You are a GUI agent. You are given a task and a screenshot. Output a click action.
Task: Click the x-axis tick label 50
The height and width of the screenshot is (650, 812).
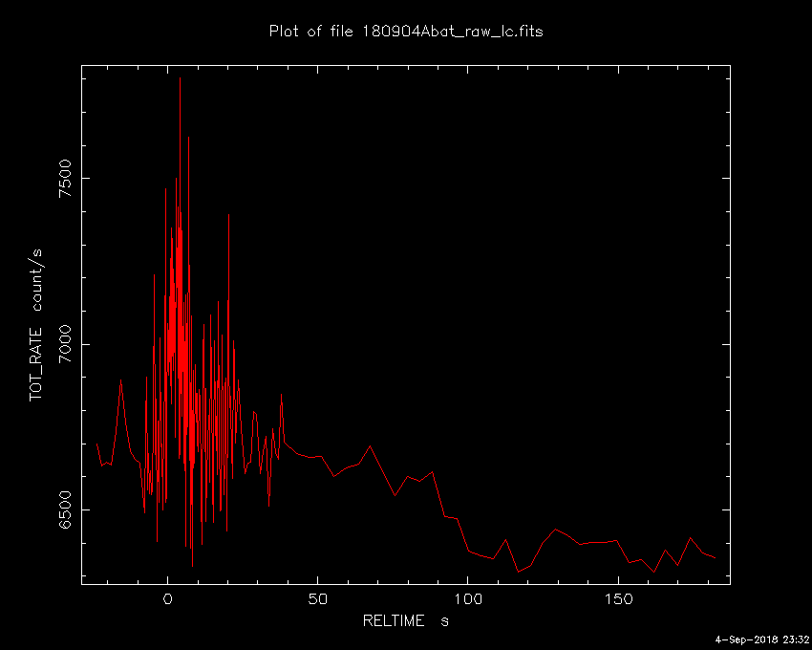317,599
